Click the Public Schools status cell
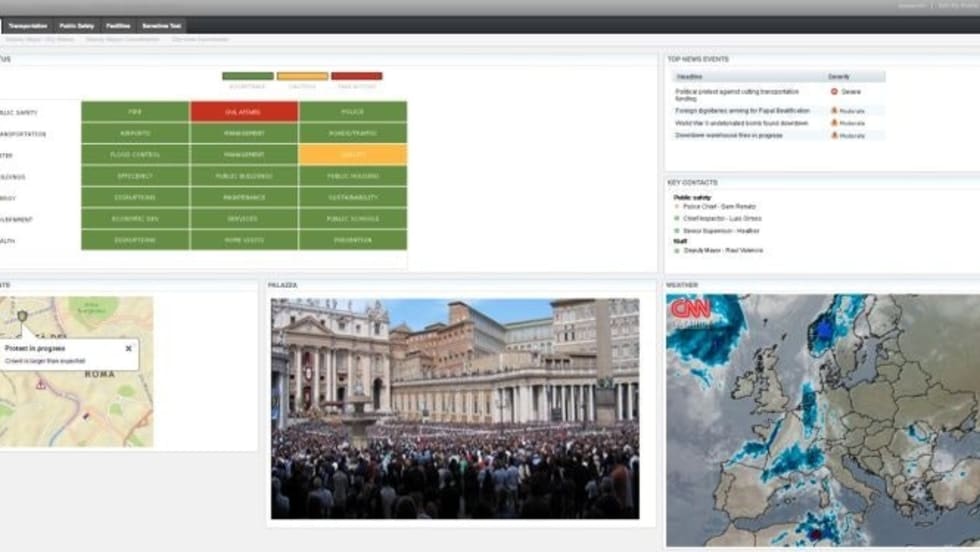The width and height of the screenshot is (980, 552). coord(352,219)
